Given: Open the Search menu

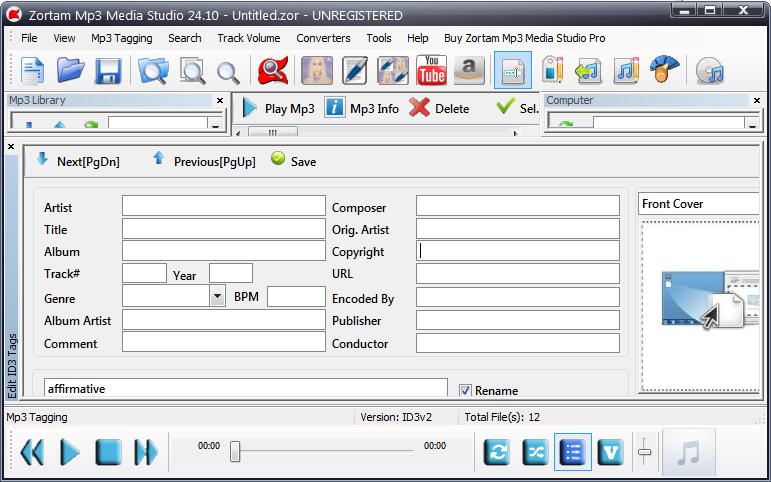Looking at the screenshot, I should point(184,38).
